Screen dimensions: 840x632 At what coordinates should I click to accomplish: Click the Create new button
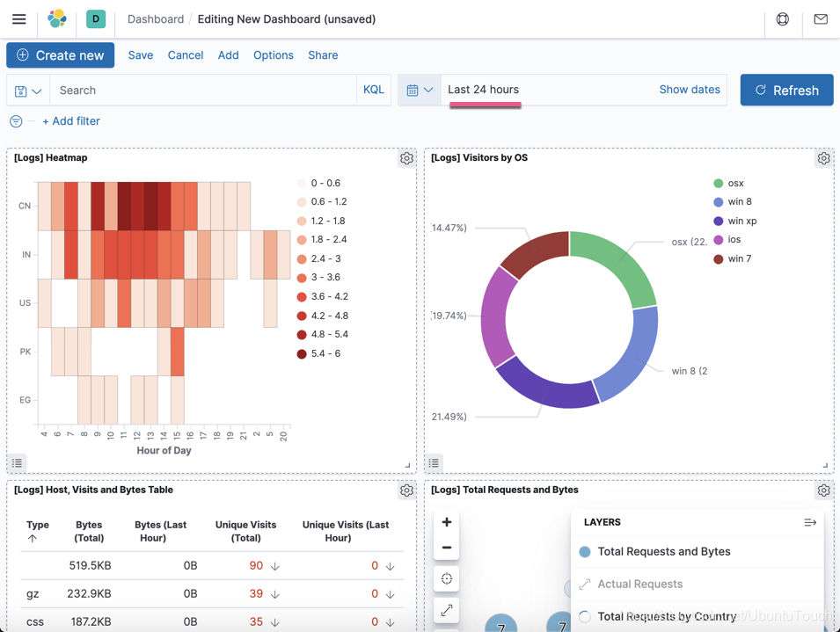point(60,55)
